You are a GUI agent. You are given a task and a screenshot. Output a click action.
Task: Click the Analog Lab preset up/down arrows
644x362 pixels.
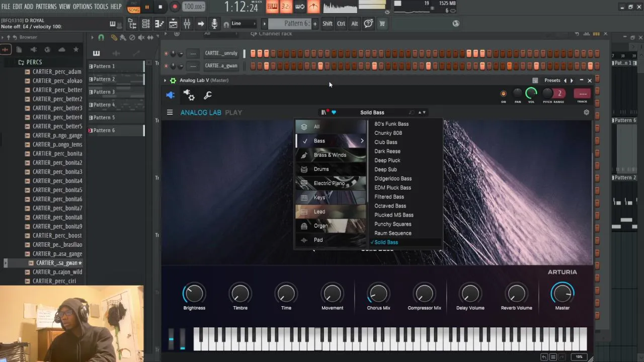click(x=422, y=113)
